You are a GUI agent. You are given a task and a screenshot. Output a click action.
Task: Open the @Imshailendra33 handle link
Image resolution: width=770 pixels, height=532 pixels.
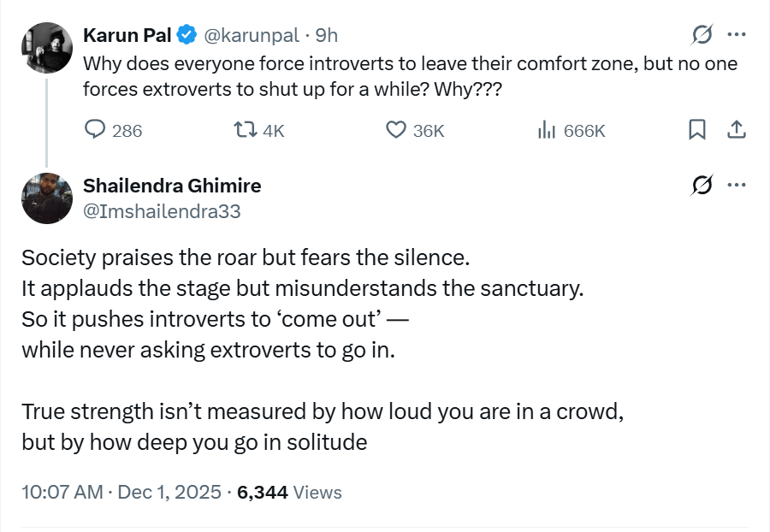coord(162,211)
